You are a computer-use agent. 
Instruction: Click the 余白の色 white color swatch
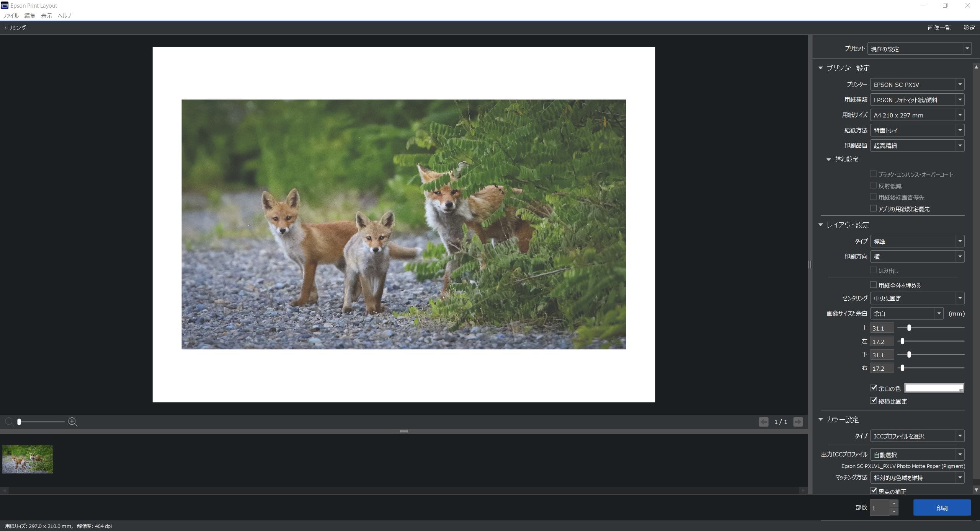point(934,388)
